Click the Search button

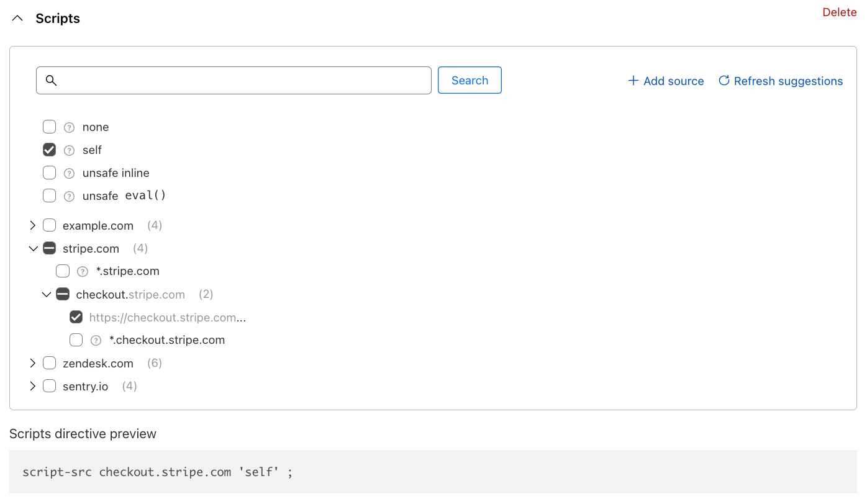tap(470, 81)
